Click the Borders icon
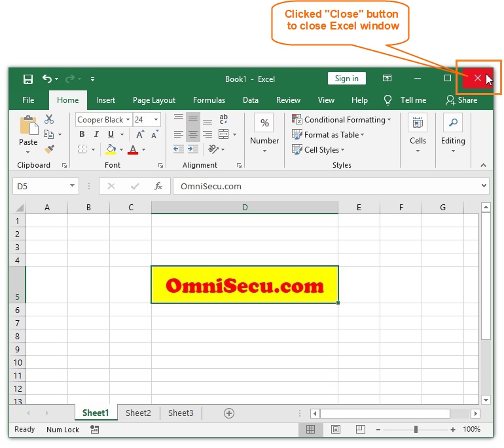 point(82,149)
